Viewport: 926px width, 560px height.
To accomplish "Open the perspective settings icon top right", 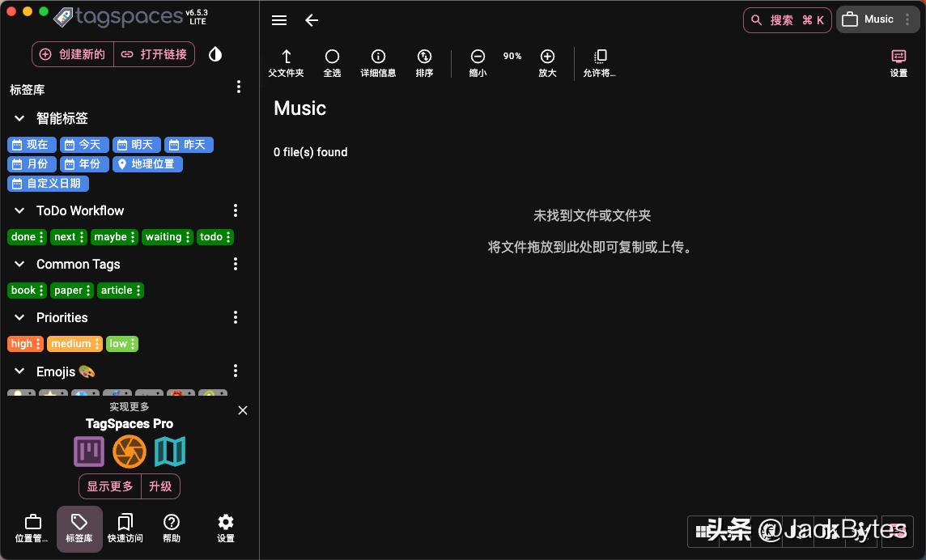I will point(898,63).
